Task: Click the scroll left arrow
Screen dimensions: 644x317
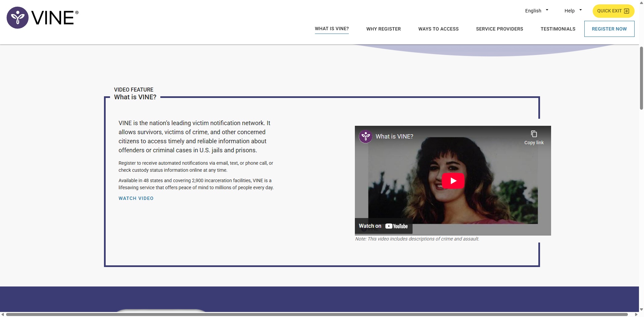Action: point(3,314)
